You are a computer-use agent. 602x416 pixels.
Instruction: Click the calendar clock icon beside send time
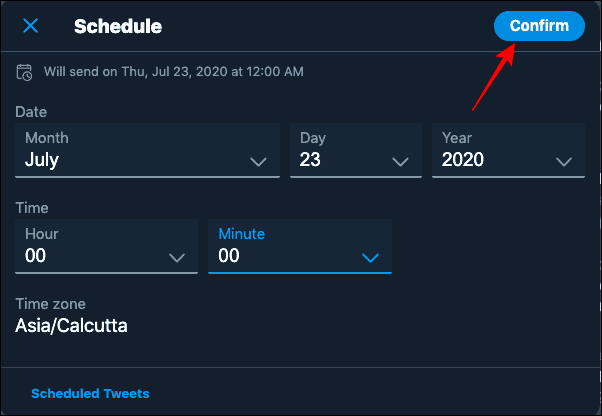24,72
